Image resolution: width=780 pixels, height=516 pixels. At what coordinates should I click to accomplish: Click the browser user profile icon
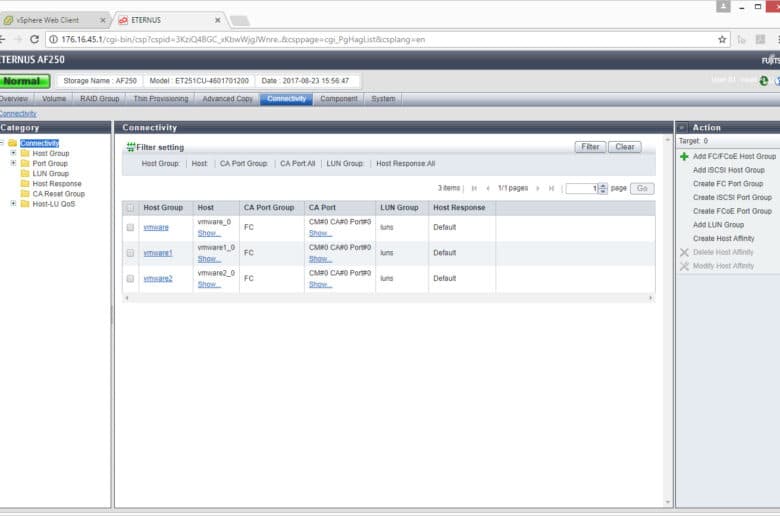pyautogui.click(x=723, y=6)
